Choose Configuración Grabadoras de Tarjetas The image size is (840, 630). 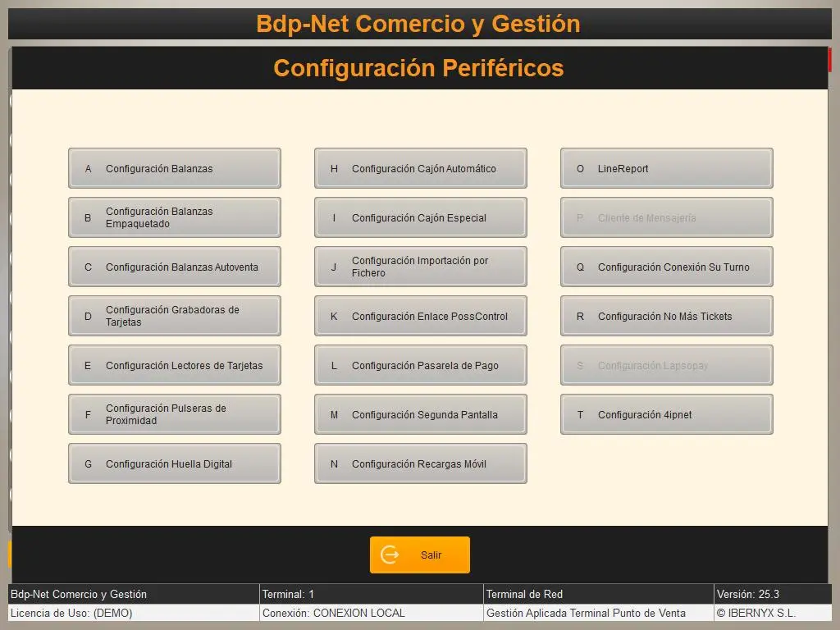tap(175, 316)
